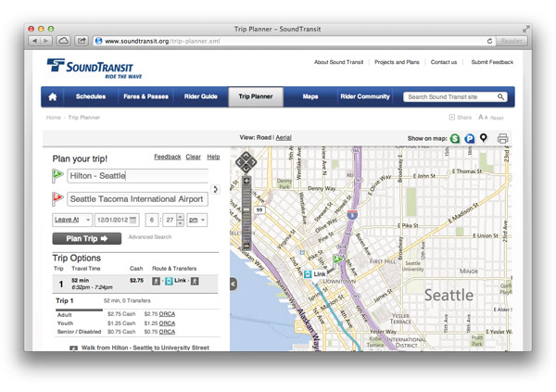The height and width of the screenshot is (392, 556).
Task: Click the Senior / Disabled ORCA link
Action: pos(167,332)
